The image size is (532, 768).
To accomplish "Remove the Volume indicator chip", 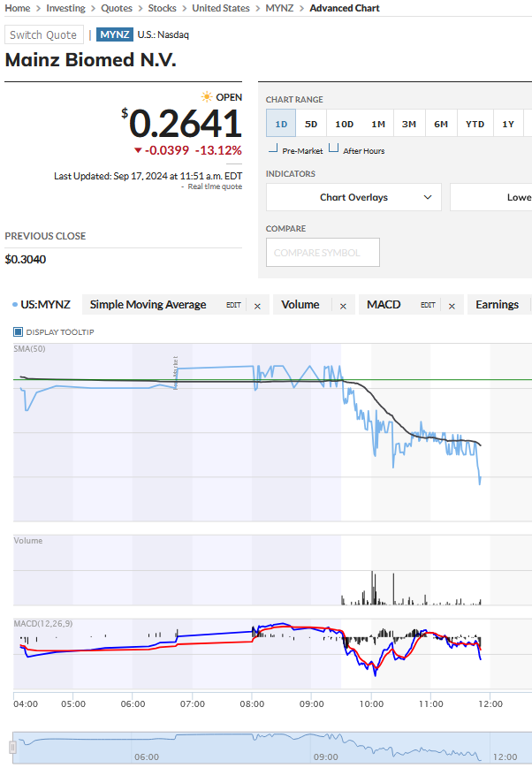I will pyautogui.click(x=343, y=306).
